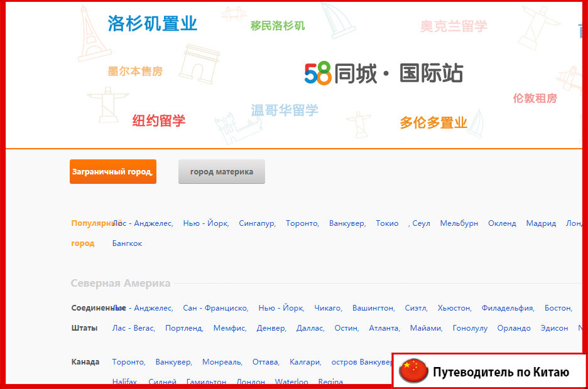Open the Оттава city link
Image resolution: width=588 pixels, height=389 pixels.
(266, 362)
